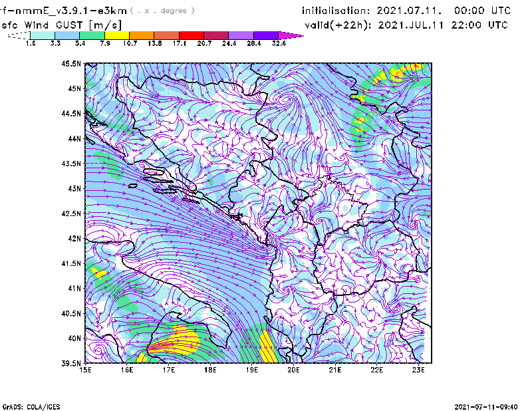Click the '40.5N' latitude label
This screenshot has height=411, width=532.
pos(71,314)
